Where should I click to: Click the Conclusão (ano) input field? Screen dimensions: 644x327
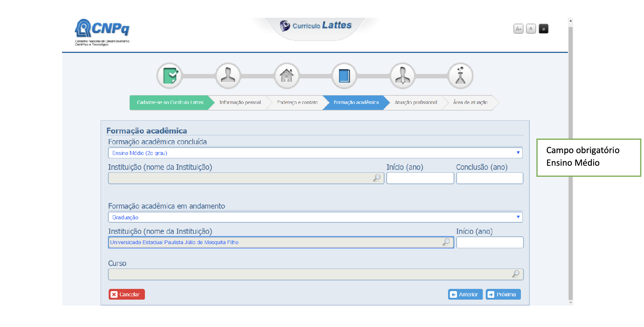click(x=489, y=178)
